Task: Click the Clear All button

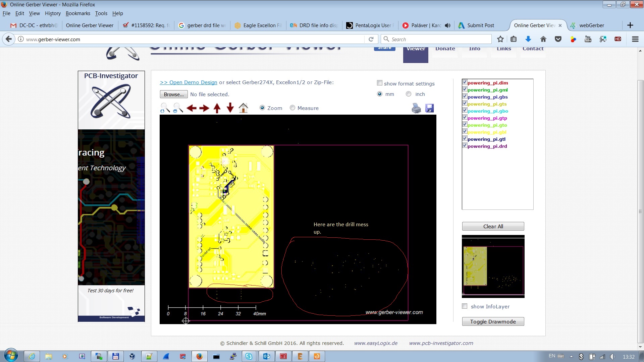Action: click(x=493, y=226)
